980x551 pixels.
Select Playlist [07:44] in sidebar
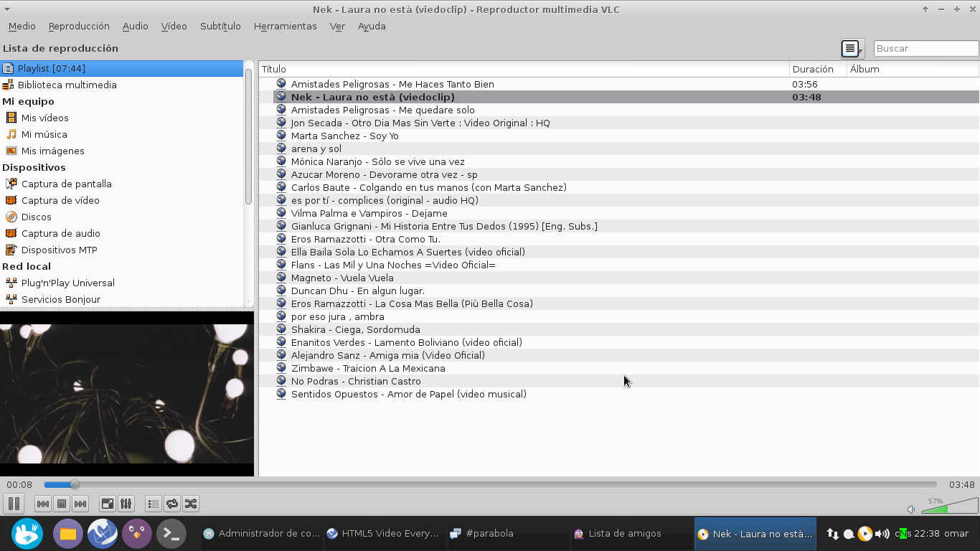(x=122, y=68)
